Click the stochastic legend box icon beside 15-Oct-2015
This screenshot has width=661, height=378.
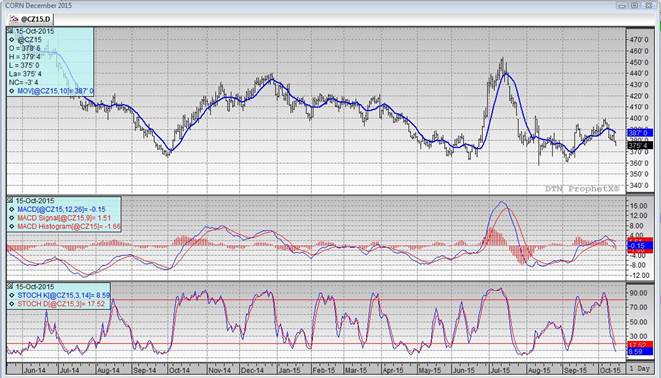(11, 287)
